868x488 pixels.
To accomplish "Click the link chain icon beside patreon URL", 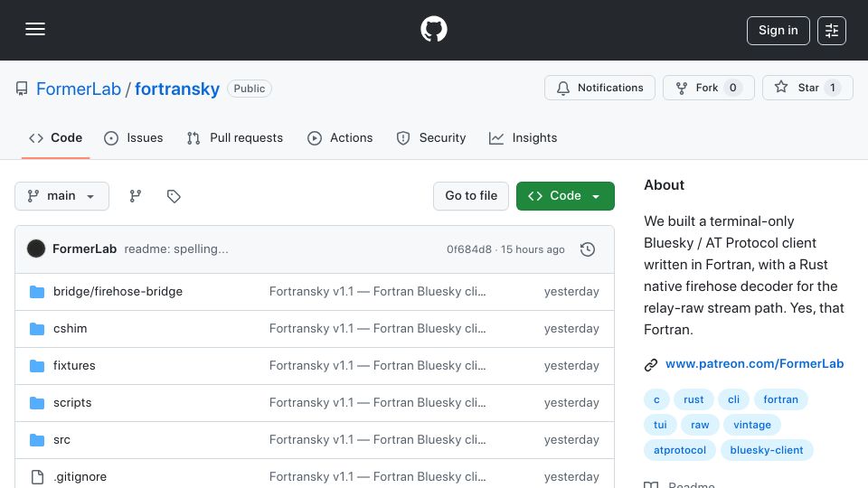I will pyautogui.click(x=651, y=364).
